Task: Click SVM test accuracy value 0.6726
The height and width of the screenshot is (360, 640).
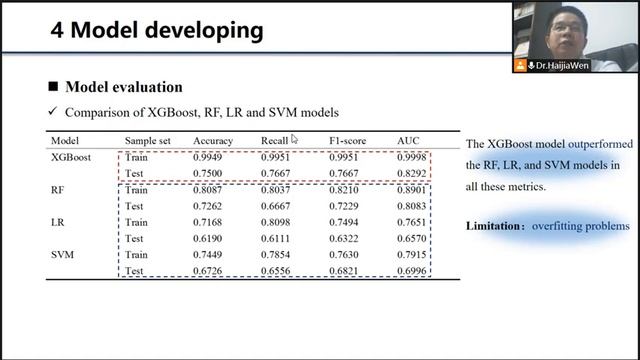Action: 207,271
